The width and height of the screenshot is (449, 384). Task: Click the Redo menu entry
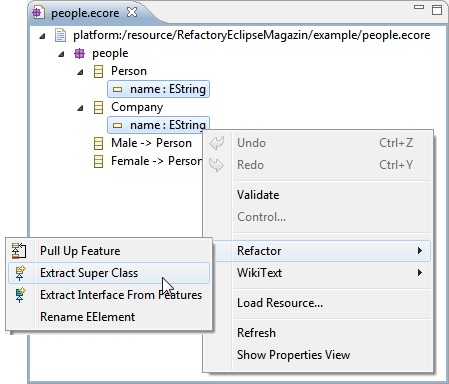318,165
